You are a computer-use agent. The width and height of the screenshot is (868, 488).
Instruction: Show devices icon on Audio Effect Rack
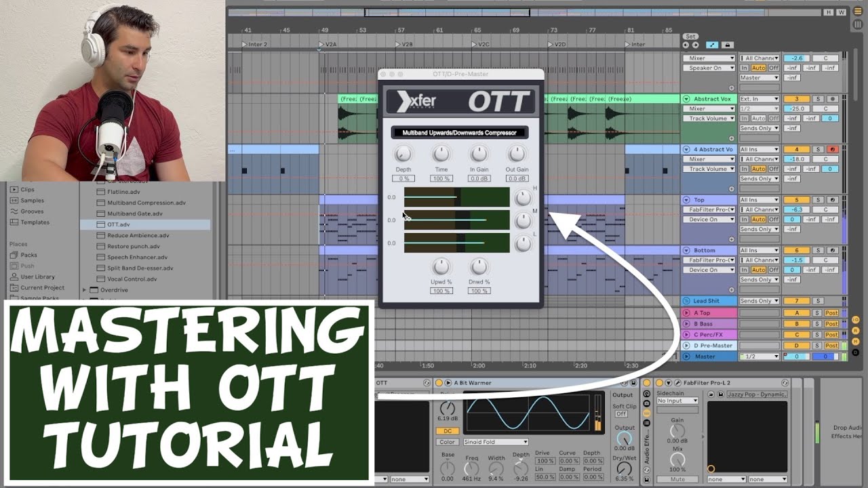pyautogui.click(x=646, y=412)
